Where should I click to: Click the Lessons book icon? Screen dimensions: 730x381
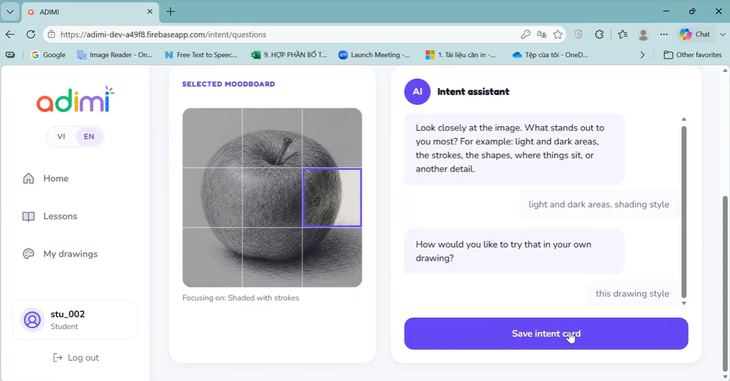click(x=28, y=216)
